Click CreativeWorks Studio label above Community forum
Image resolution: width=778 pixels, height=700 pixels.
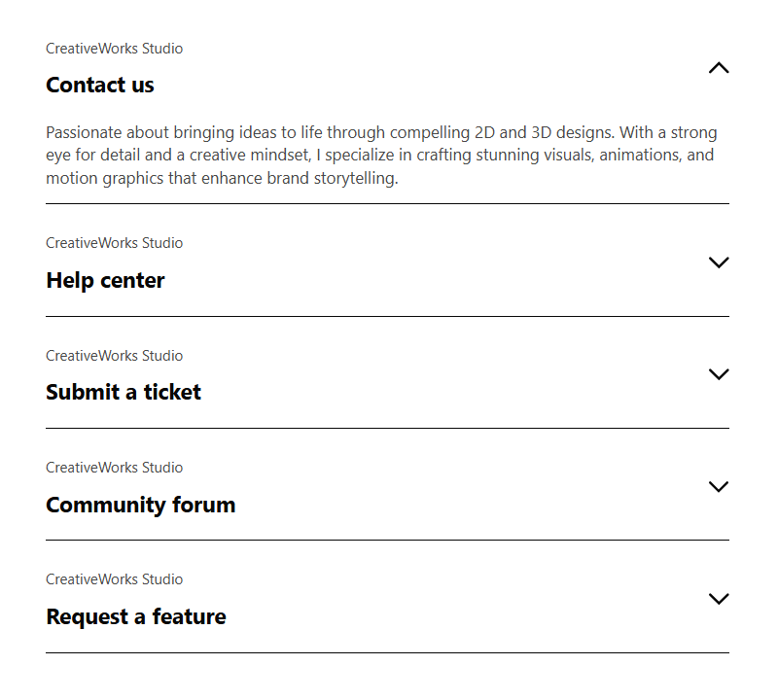click(x=114, y=468)
